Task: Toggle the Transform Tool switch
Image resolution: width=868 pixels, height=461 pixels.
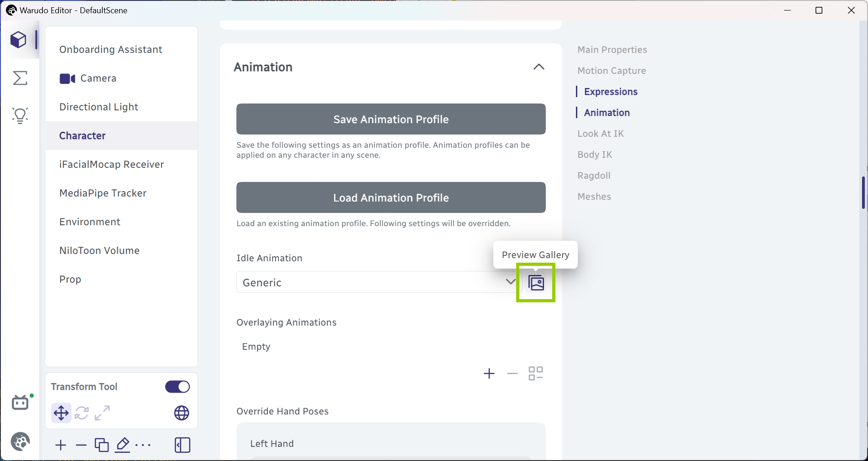Action: click(x=178, y=387)
